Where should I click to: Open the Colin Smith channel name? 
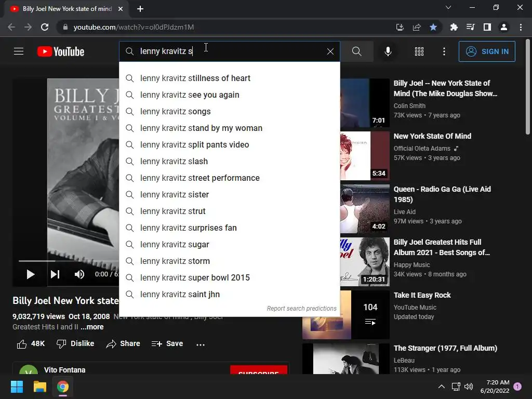pyautogui.click(x=409, y=106)
